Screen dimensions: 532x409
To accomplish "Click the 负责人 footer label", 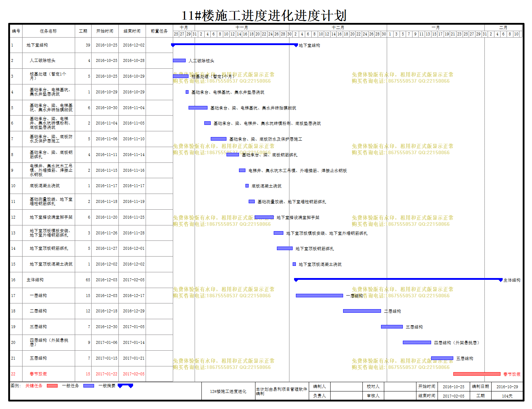I will [319, 396].
